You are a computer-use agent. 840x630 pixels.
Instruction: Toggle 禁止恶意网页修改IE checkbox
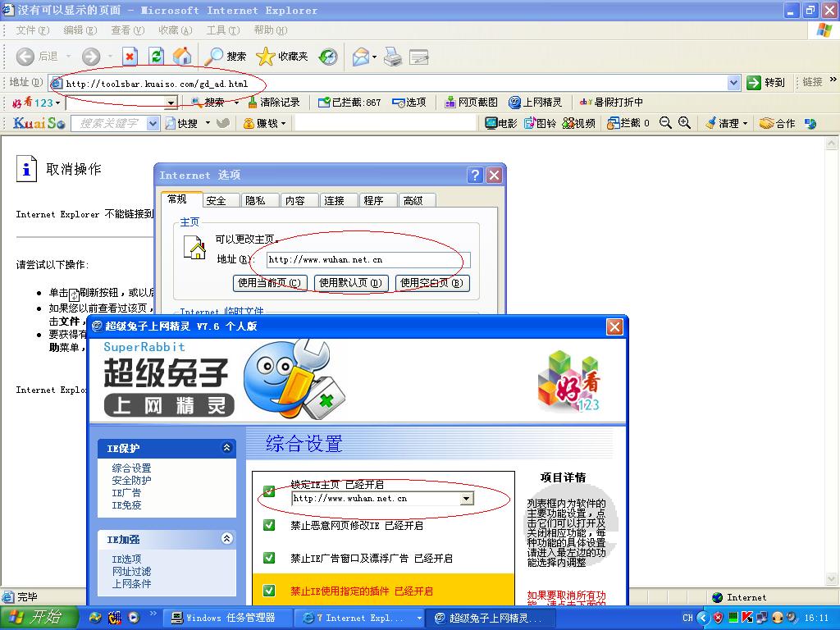(x=269, y=525)
